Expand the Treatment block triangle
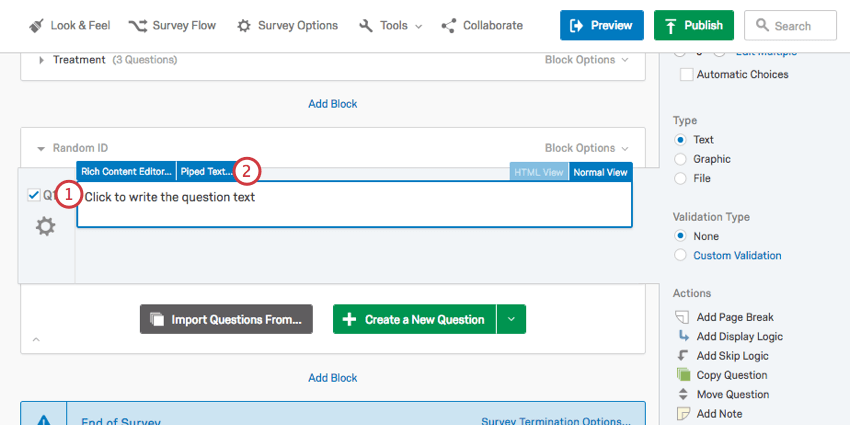The width and height of the screenshot is (850, 425). tap(41, 60)
